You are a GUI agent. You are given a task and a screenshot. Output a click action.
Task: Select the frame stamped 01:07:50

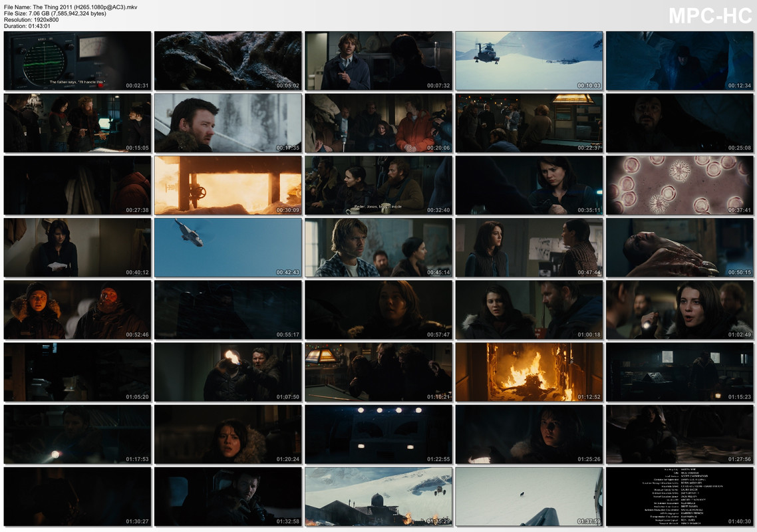coord(228,372)
